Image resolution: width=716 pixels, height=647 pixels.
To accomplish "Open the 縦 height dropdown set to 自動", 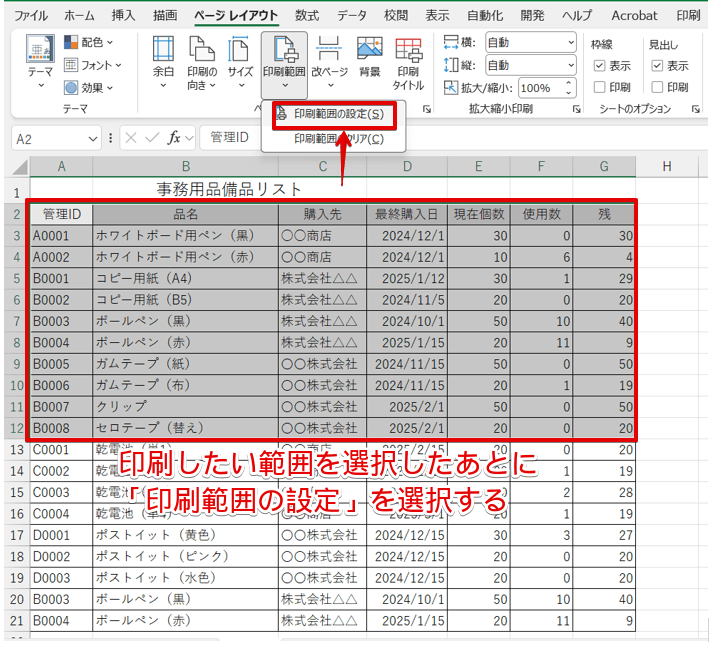I will click(x=531, y=65).
